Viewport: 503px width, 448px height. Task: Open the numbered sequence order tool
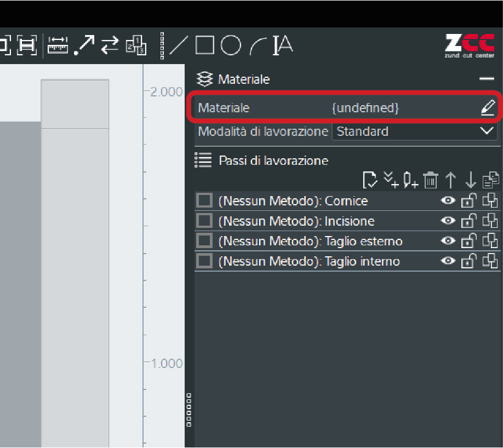(136, 45)
